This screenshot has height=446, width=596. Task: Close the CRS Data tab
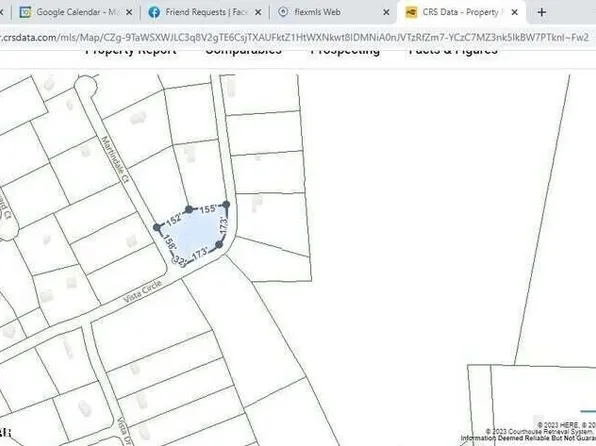[515, 13]
